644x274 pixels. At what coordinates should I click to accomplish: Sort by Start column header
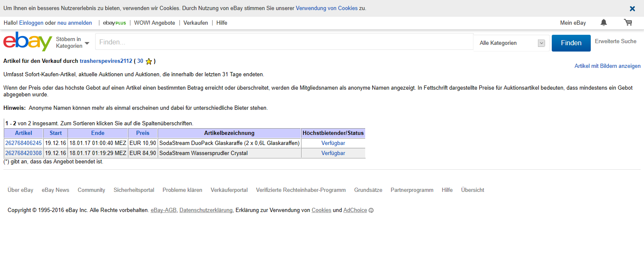(x=56, y=133)
